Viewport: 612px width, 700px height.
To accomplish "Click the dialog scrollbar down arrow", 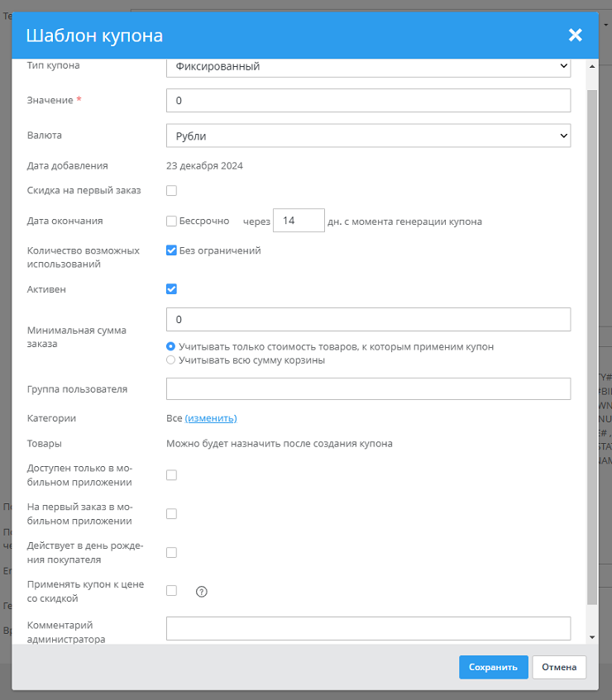I will coord(591,637).
